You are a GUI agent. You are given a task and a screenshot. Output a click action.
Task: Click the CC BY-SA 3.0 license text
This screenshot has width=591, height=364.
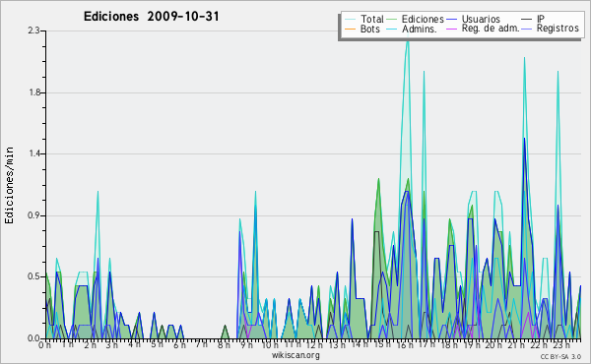click(560, 356)
